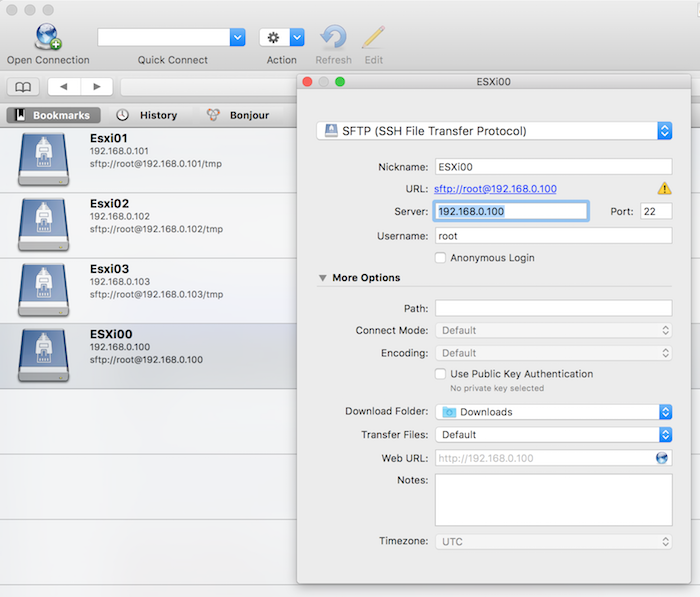
Task: Click the URL warning triangle icon
Action: pos(664,188)
